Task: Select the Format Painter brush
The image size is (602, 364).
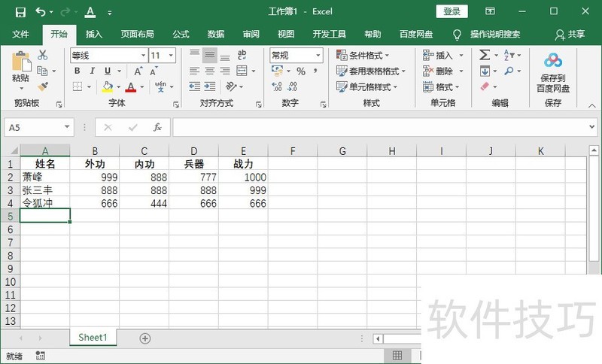Action: [x=43, y=86]
